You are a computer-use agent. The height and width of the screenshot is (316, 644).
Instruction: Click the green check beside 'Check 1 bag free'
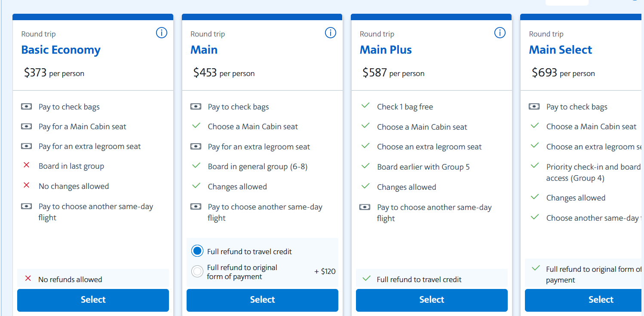click(365, 106)
